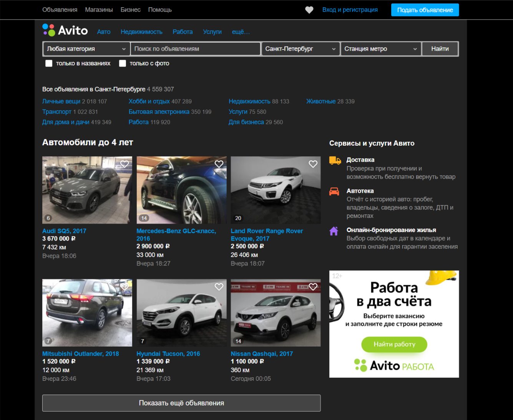The image size is (513, 420).
Task: Click the orange Автотека car icon
Action: coord(334,191)
